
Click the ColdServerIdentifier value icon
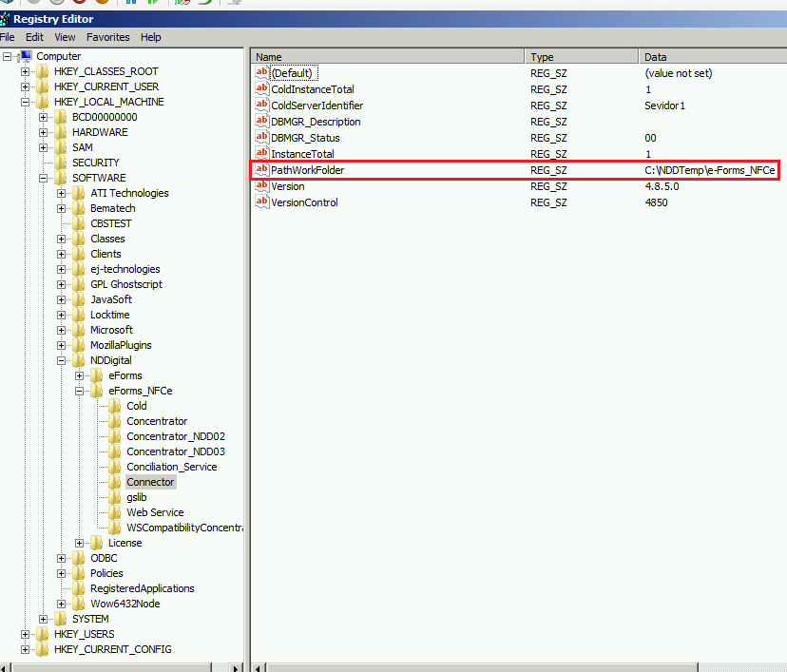tap(262, 106)
